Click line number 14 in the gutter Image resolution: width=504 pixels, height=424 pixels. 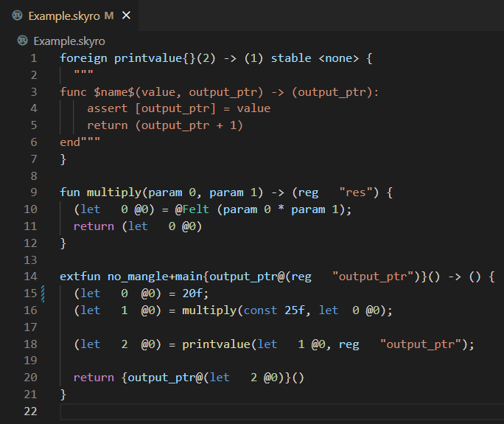30,277
